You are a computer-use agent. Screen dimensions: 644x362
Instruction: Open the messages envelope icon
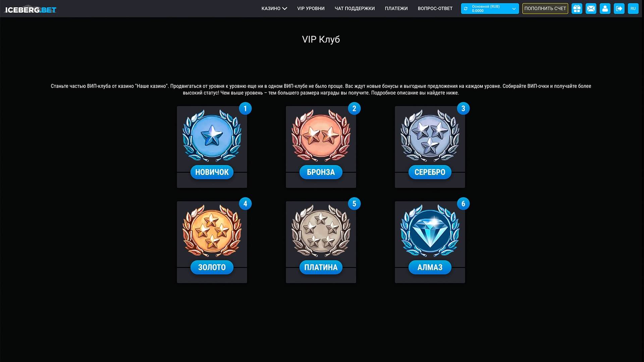coord(591,9)
